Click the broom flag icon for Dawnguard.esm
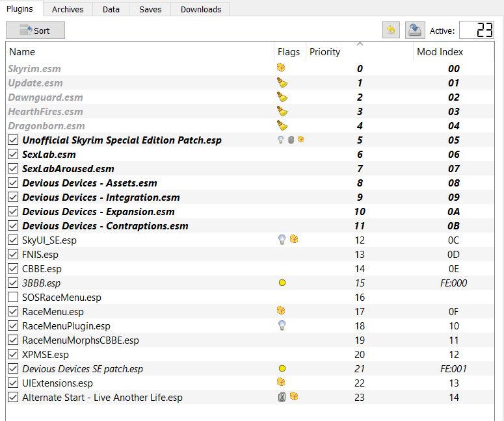This screenshot has height=421, width=504. [x=282, y=97]
